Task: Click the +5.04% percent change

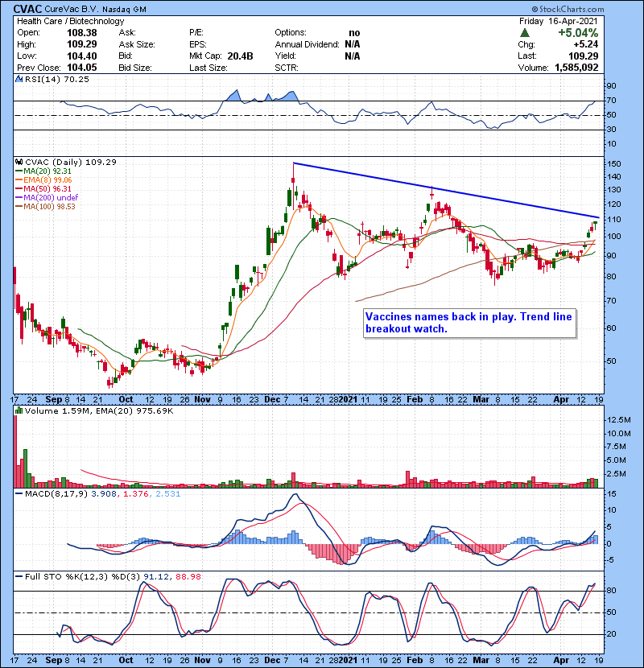Action: pyautogui.click(x=578, y=33)
